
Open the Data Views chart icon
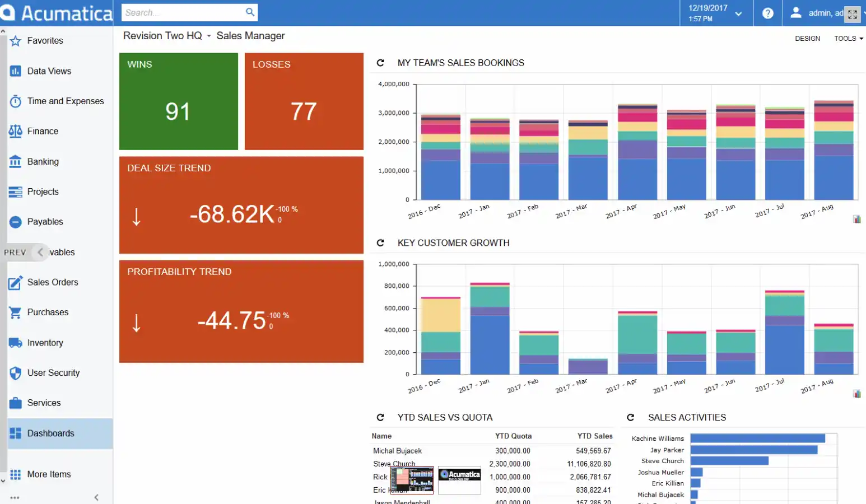coord(16,71)
